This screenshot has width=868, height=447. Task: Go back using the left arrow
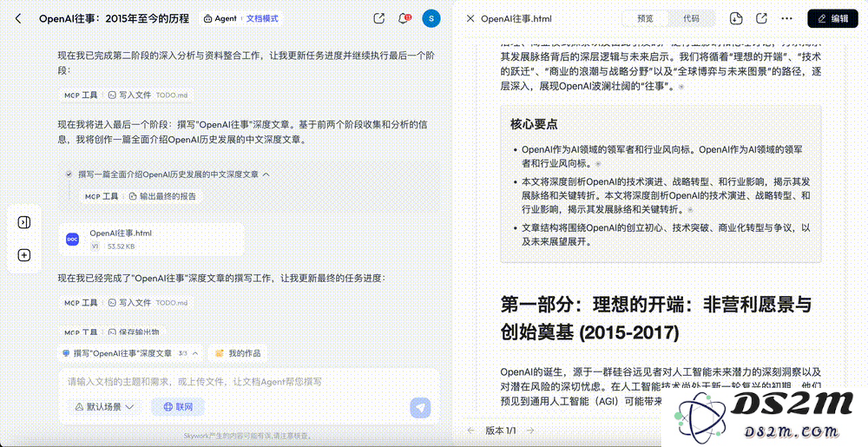tap(18, 18)
